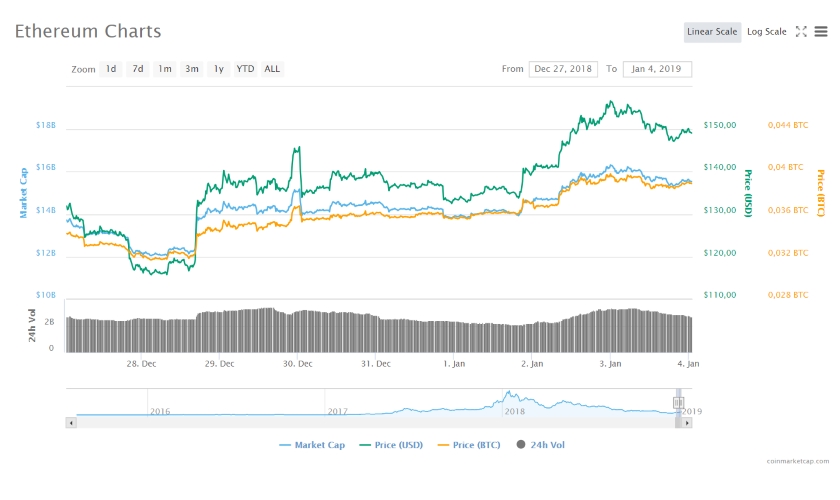Toggle Market Cap series in legend
This screenshot has width=840, height=500.
pyautogui.click(x=312, y=445)
